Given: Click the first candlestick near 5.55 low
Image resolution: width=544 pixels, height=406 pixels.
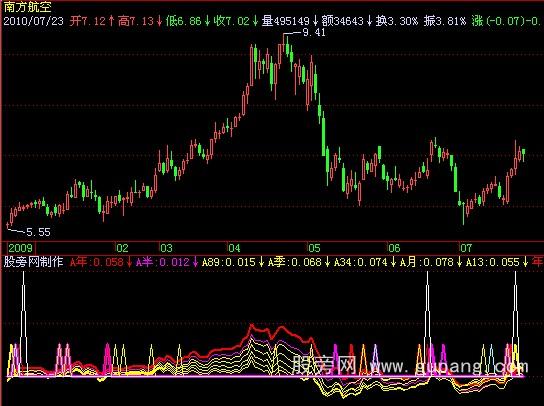Looking at the screenshot, I should pos(8,225).
